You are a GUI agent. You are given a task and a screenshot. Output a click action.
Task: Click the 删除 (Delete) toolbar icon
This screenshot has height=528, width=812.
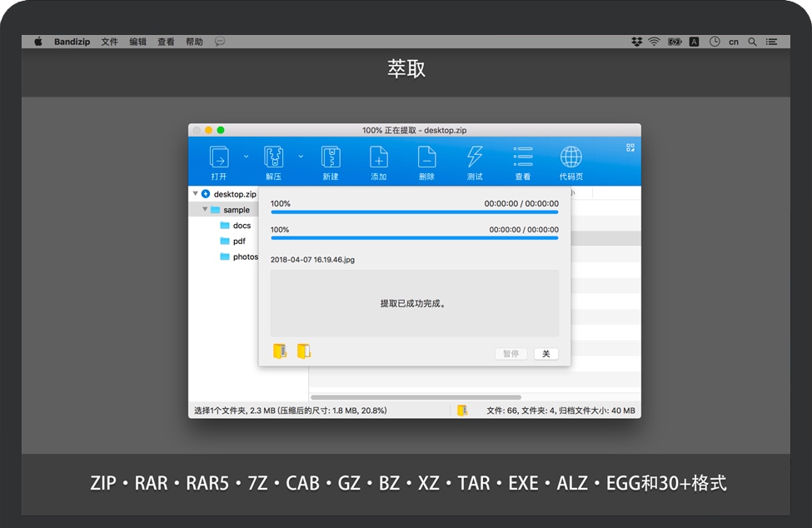(x=426, y=157)
